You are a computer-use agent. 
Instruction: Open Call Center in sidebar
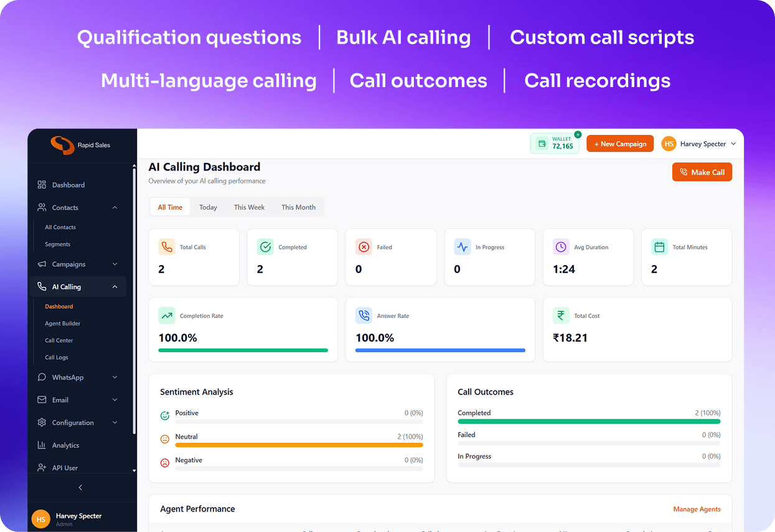pyautogui.click(x=59, y=340)
